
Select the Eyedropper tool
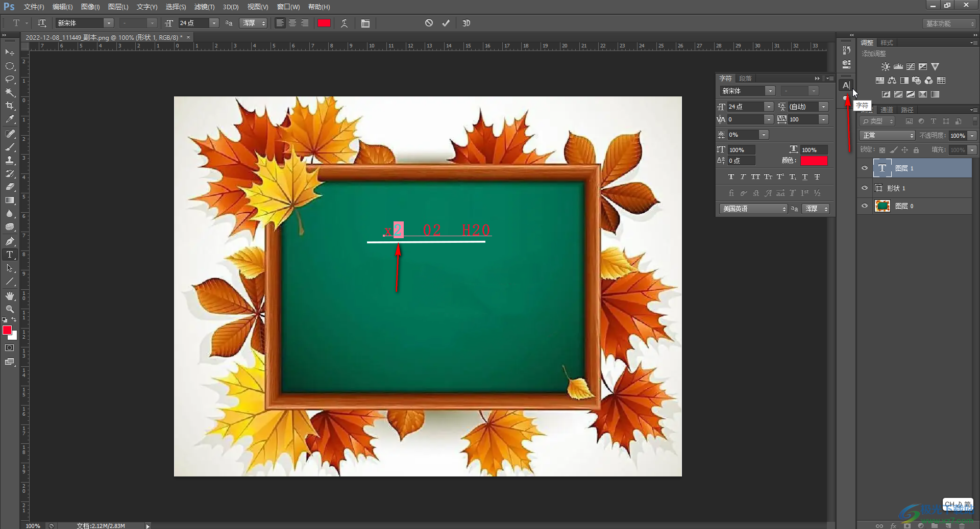pos(10,119)
